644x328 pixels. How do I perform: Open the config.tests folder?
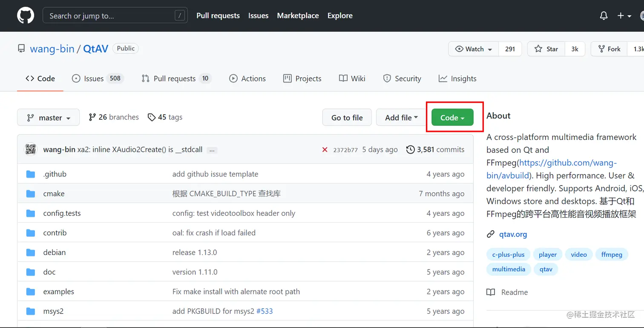point(62,213)
